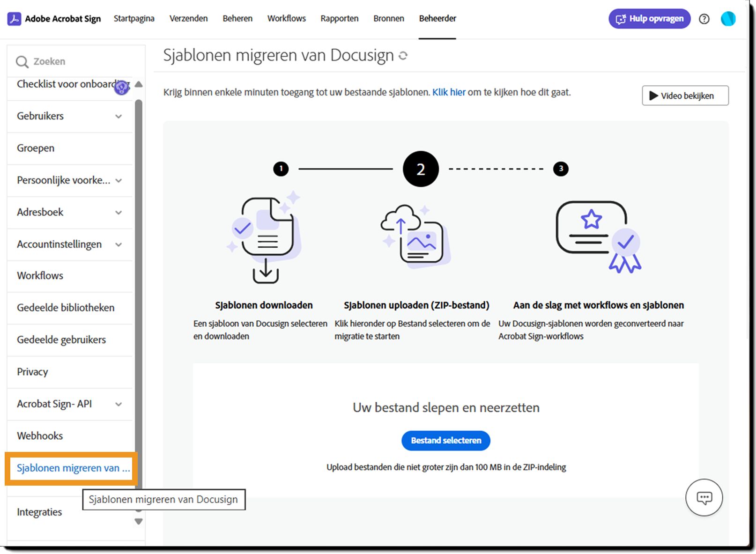Expand the Gebruikers section chevron
The image size is (756, 554).
(x=119, y=117)
